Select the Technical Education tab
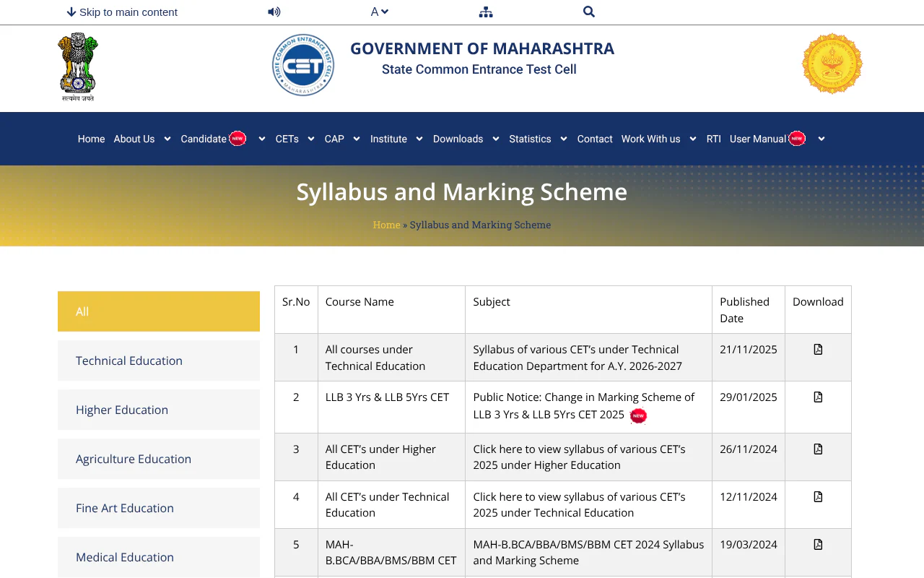Image resolution: width=924 pixels, height=578 pixels. point(159,361)
